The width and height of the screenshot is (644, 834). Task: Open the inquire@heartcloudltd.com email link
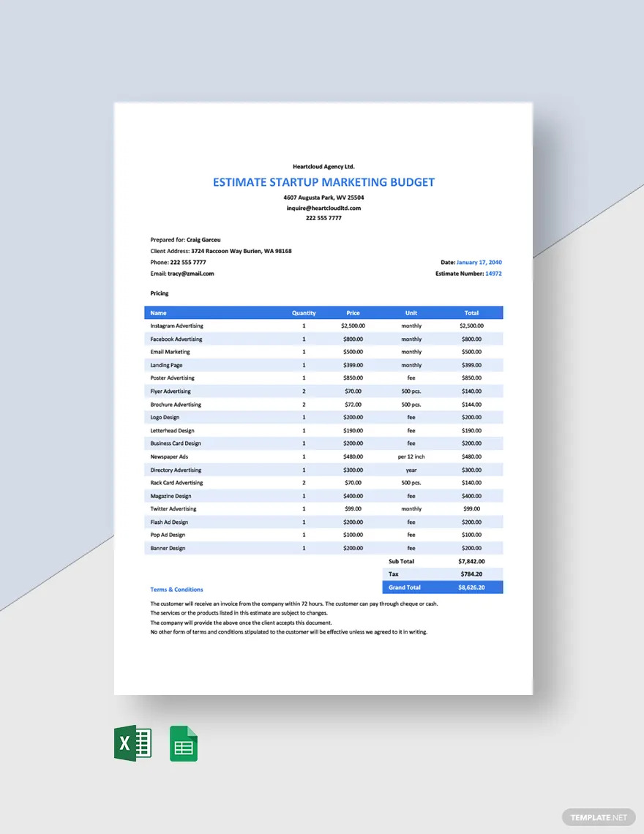tap(323, 208)
